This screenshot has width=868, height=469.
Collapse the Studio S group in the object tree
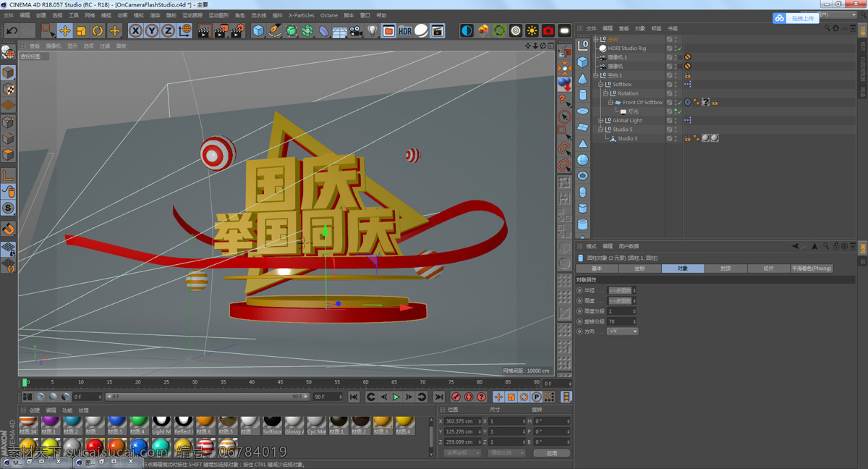pyautogui.click(x=600, y=130)
